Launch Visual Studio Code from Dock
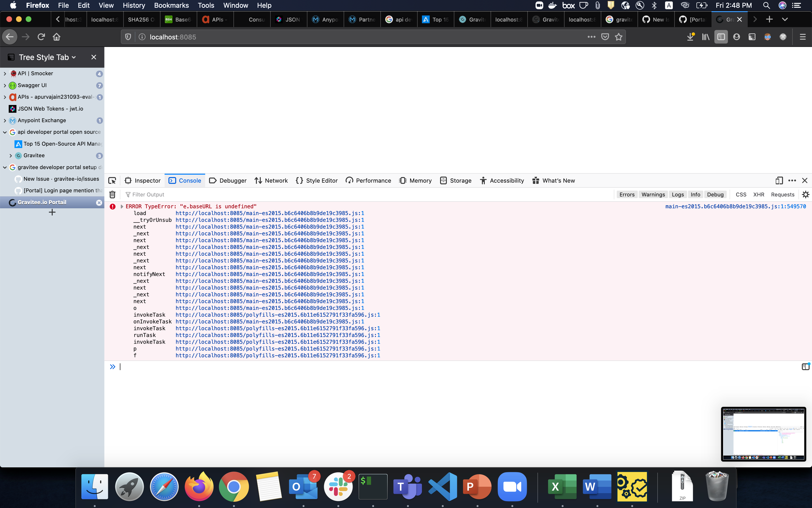Screen dimensions: 812x508 [442, 486]
